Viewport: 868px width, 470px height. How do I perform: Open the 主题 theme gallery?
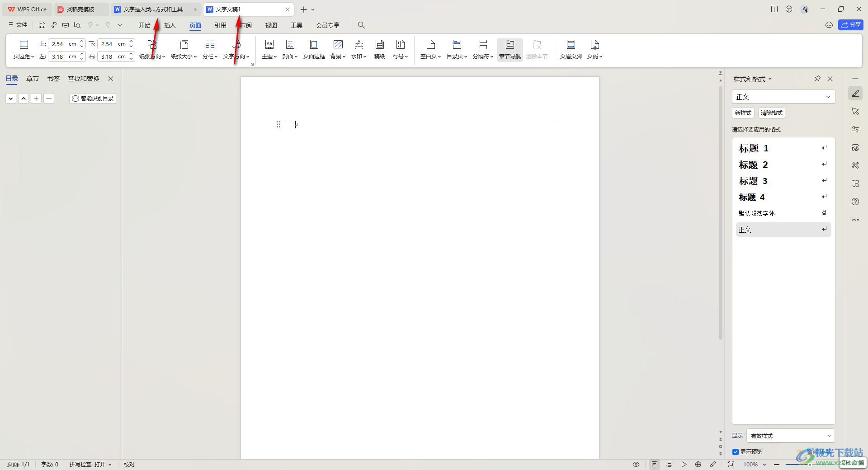click(269, 50)
